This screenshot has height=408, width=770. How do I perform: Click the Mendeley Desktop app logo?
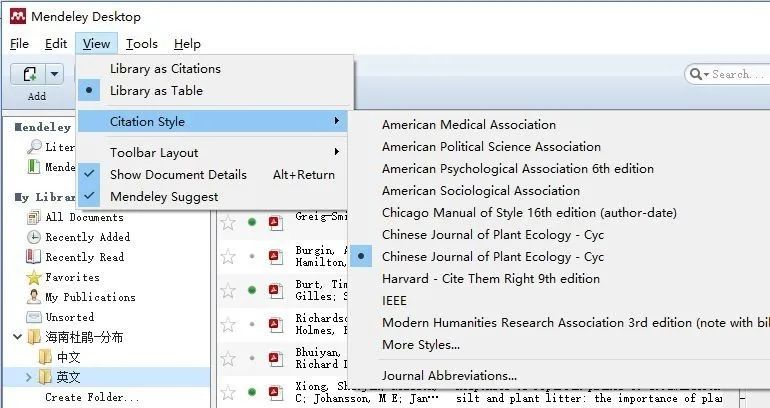(18, 16)
